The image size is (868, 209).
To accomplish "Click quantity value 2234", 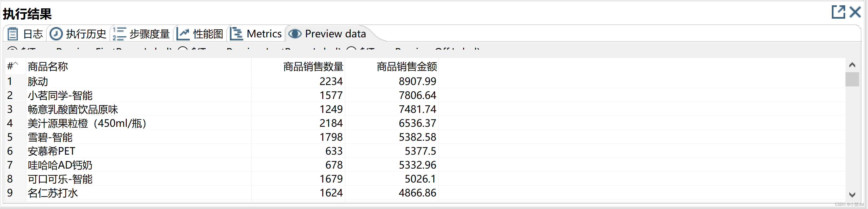I will coord(331,81).
